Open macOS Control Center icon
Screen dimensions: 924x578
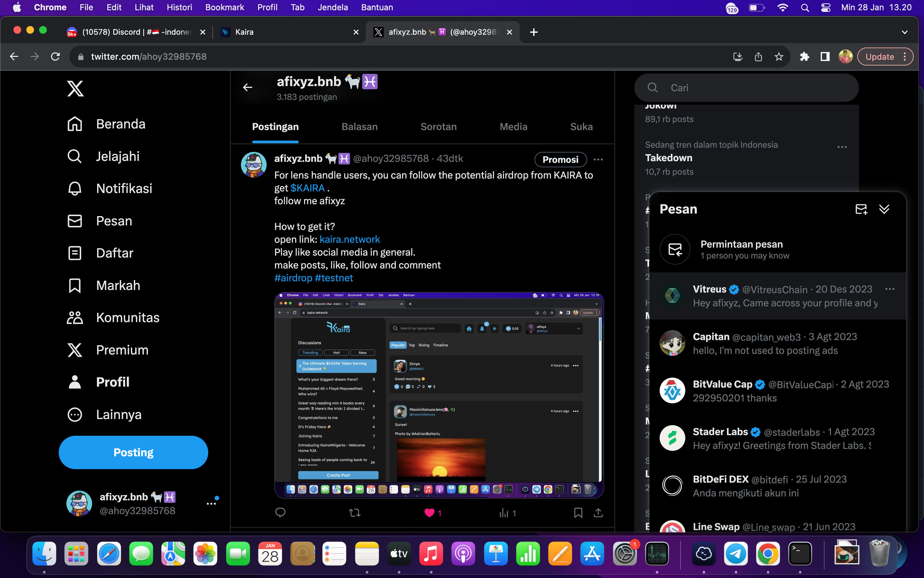click(826, 7)
